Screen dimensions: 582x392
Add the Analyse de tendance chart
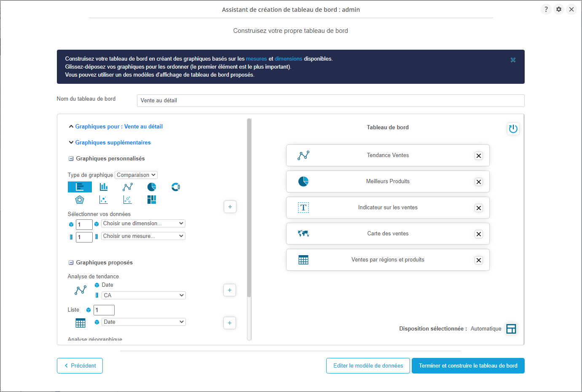pos(230,290)
